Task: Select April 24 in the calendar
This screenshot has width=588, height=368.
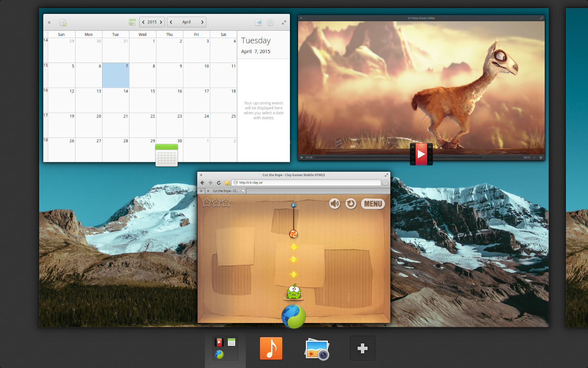Action: [x=196, y=125]
